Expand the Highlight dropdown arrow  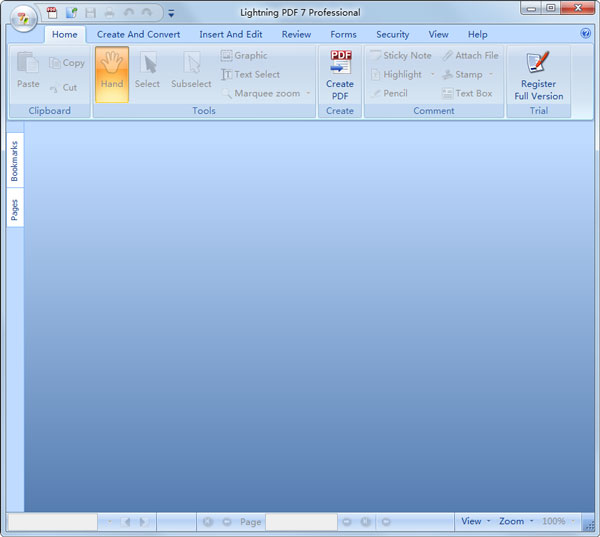(x=433, y=75)
